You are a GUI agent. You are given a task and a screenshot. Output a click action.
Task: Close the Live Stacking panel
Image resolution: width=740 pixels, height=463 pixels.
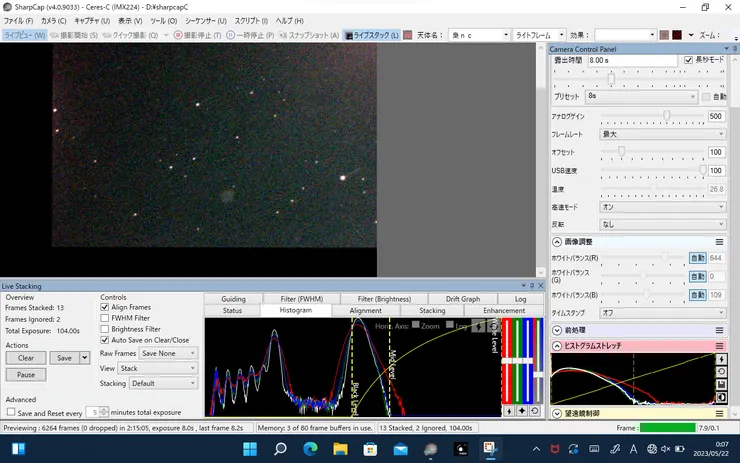tap(541, 286)
